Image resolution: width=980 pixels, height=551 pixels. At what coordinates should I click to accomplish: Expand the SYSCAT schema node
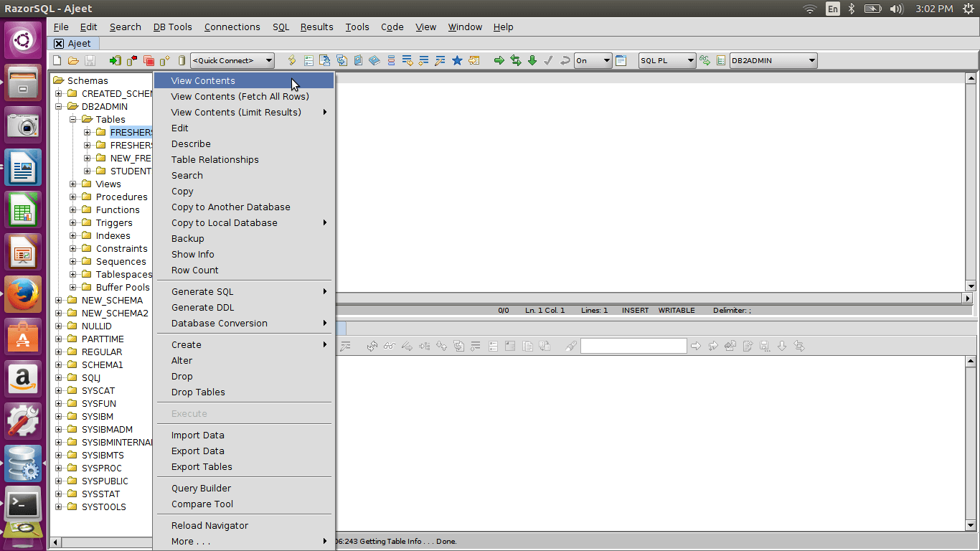click(x=59, y=391)
